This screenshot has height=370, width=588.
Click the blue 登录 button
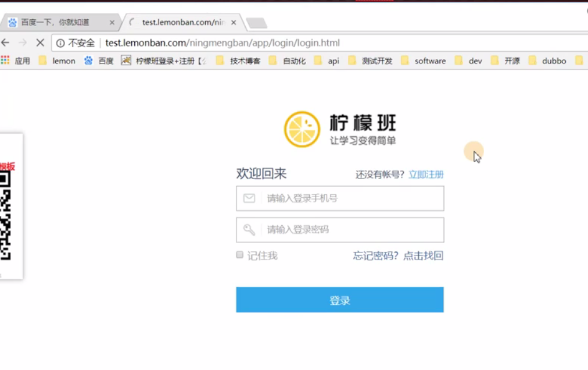click(340, 300)
